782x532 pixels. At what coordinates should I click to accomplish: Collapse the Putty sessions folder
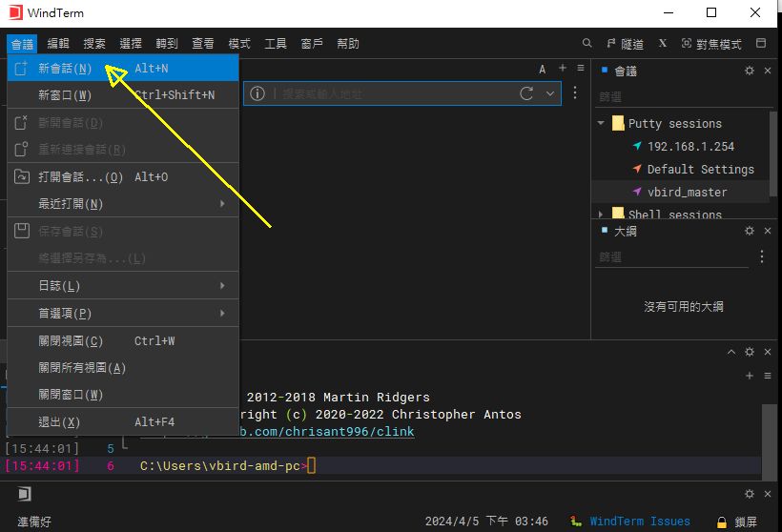602,123
